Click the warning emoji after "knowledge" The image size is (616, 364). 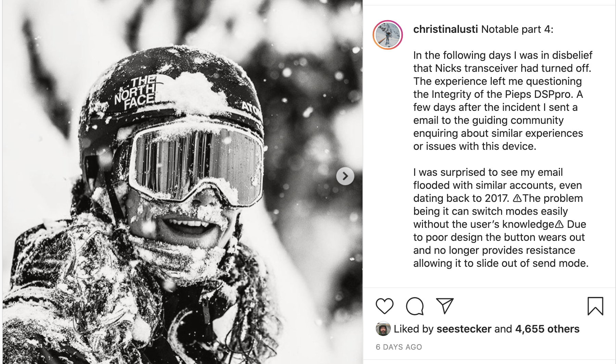559,224
